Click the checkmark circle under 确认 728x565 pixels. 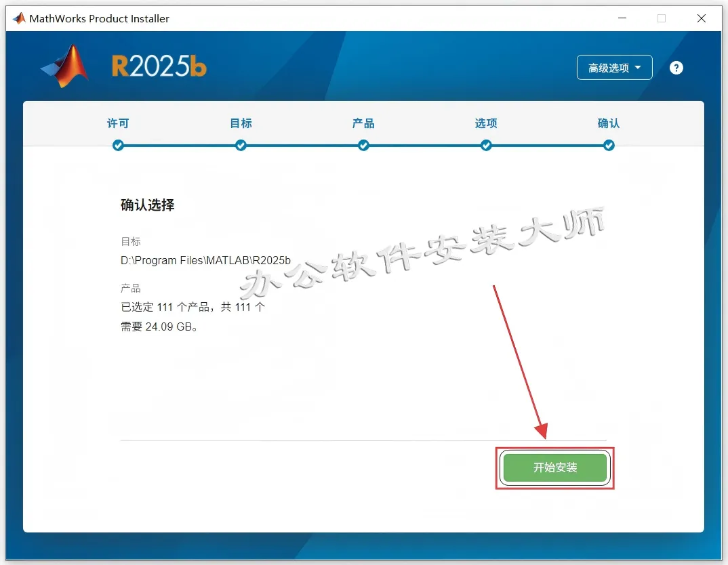[609, 146]
